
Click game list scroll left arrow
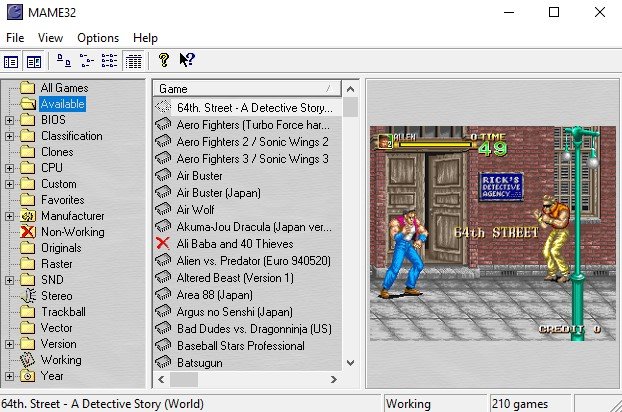[161, 379]
